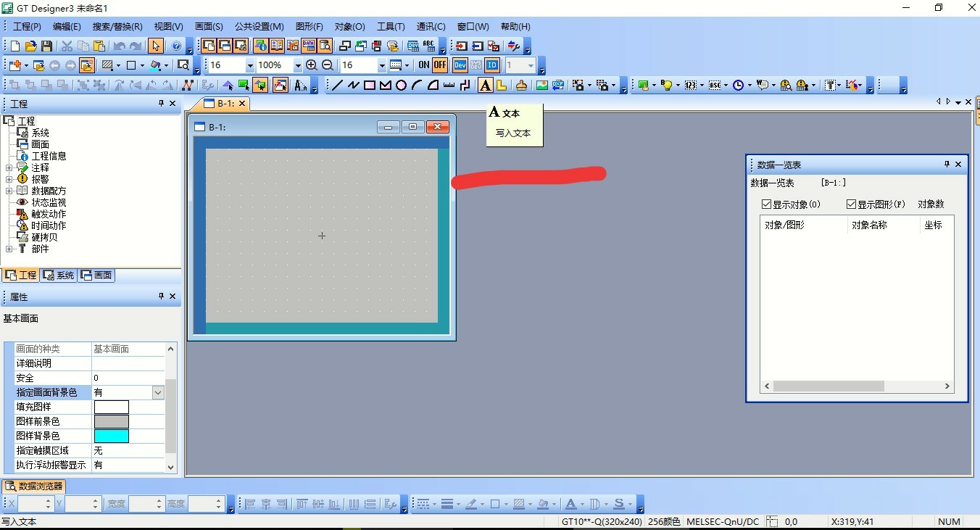Zoom in with the magnifier plus icon

[x=312, y=65]
